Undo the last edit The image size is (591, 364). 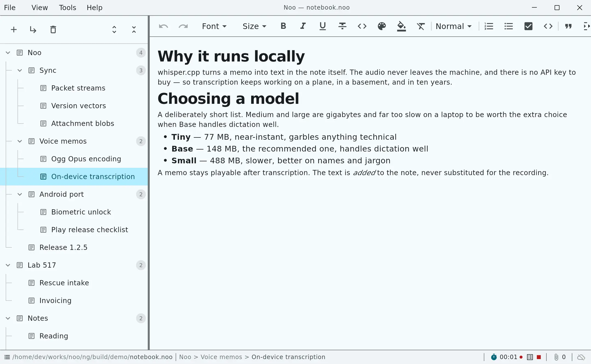point(163,26)
